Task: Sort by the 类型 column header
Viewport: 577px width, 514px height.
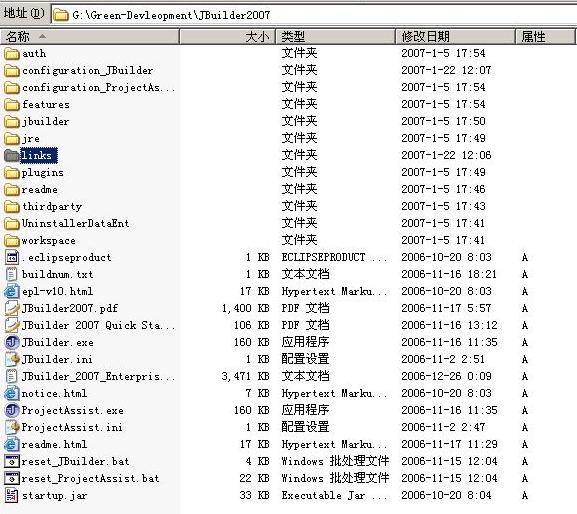Action: (x=336, y=37)
